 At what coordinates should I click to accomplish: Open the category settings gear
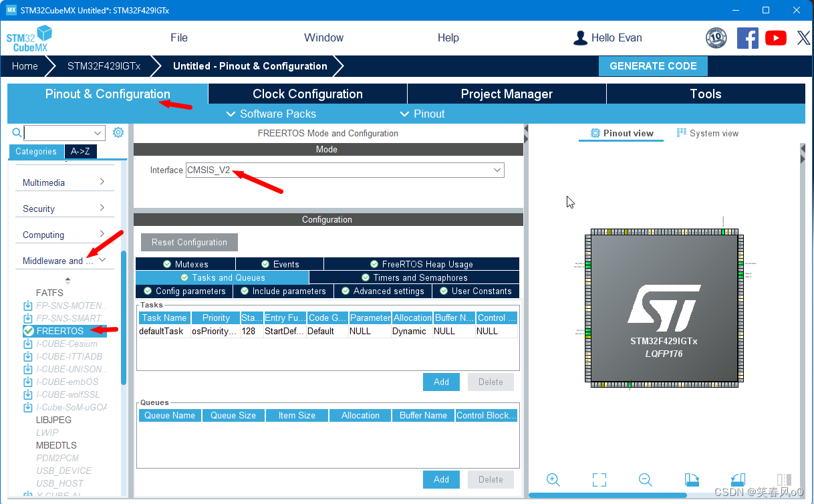click(x=118, y=132)
